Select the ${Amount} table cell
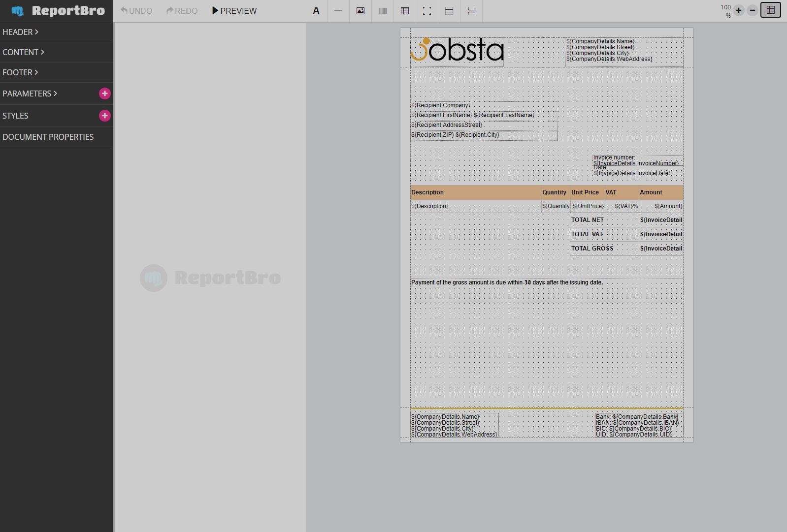The width and height of the screenshot is (787, 532). [661, 206]
